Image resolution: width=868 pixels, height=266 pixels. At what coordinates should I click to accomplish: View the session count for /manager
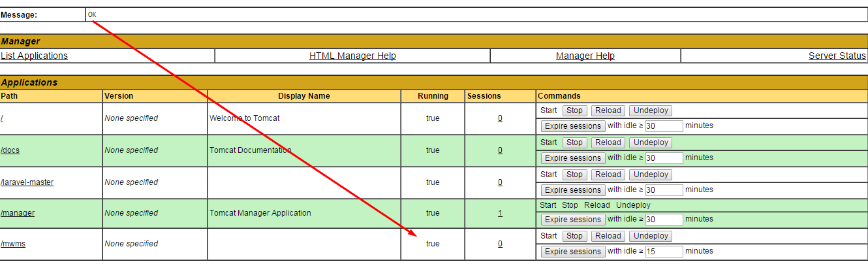(500, 213)
